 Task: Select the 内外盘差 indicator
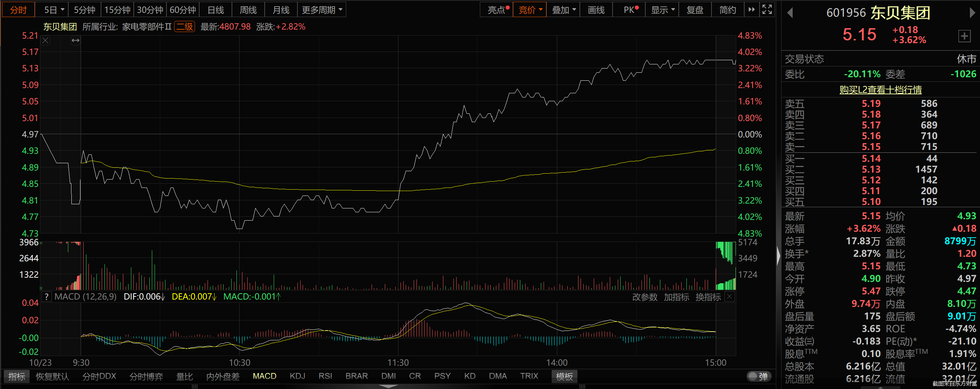(x=223, y=376)
